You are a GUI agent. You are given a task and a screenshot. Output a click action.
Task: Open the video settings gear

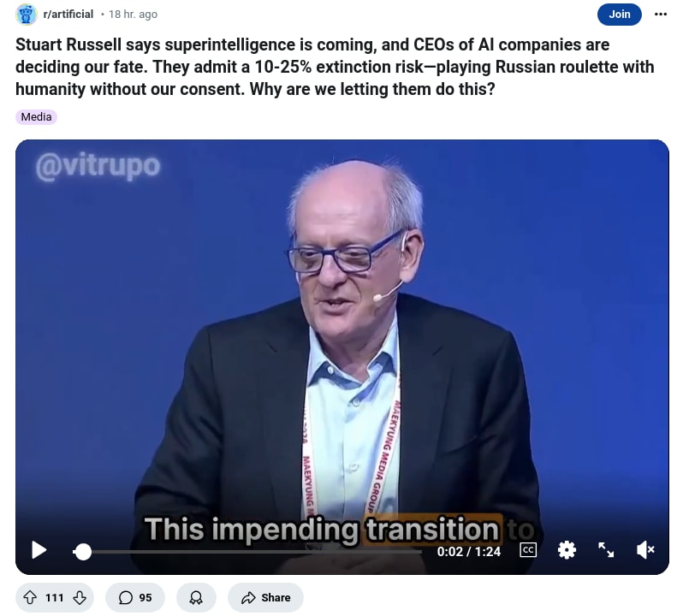tap(567, 550)
